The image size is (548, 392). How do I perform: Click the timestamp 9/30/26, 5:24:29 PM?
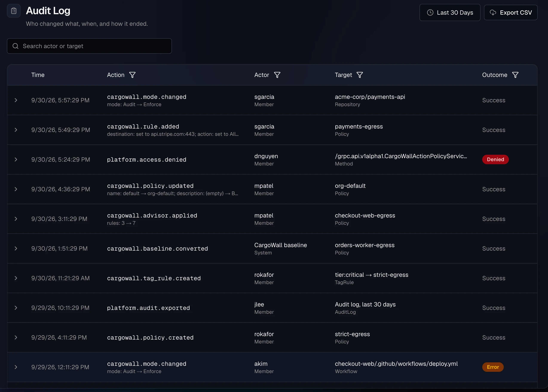[x=61, y=160]
